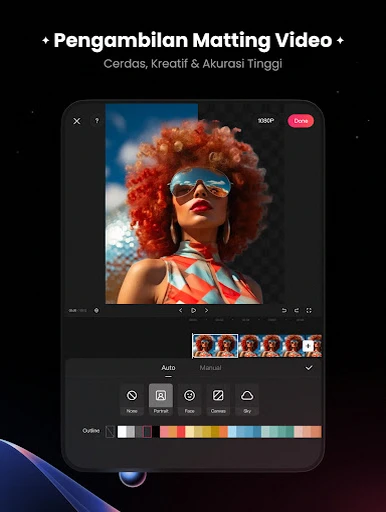Add a keyframe with the diamond icon
This screenshot has height=512, width=386.
(96, 310)
